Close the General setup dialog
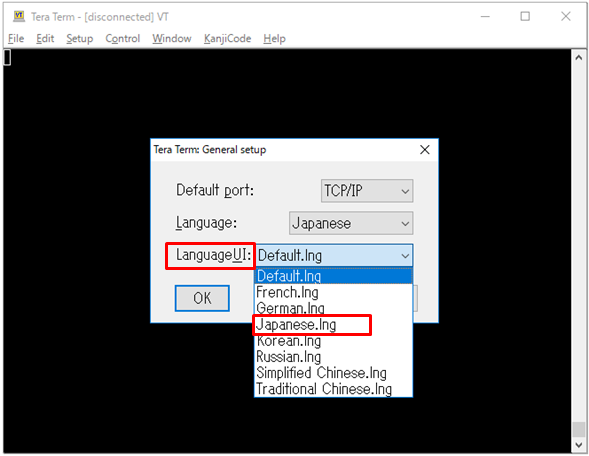Screen dimensions: 589x456 click(425, 149)
